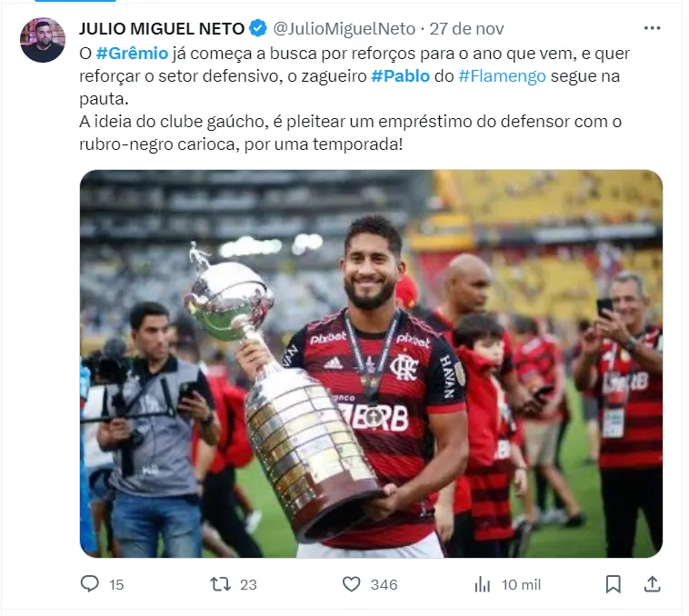Open the trophy photo attached to tweet
Screen dimensions: 689x616
(x=371, y=363)
